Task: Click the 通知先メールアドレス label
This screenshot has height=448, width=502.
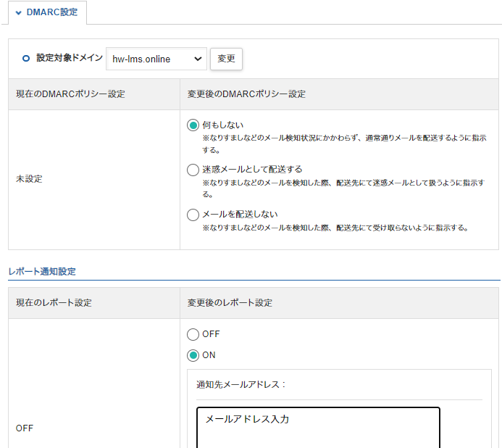Action: tap(240, 384)
